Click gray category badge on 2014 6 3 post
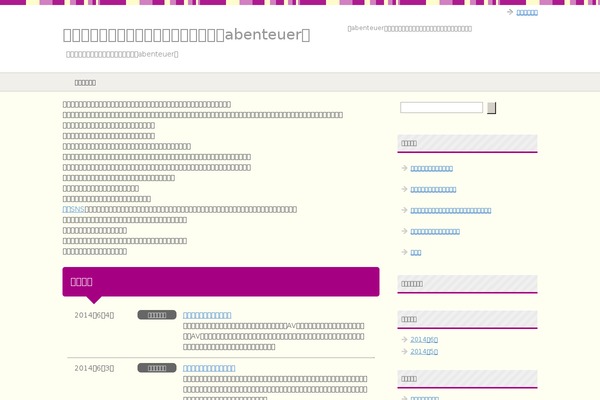The image size is (600, 400). point(157,368)
